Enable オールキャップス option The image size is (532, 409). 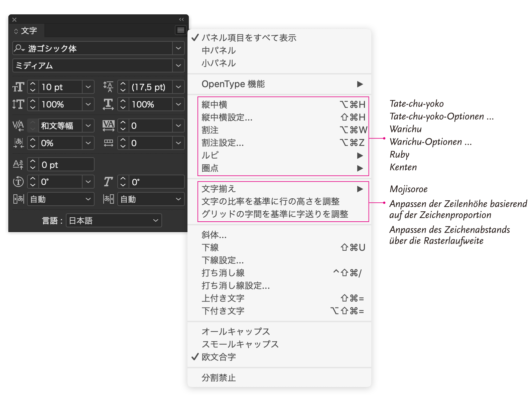pyautogui.click(x=236, y=332)
